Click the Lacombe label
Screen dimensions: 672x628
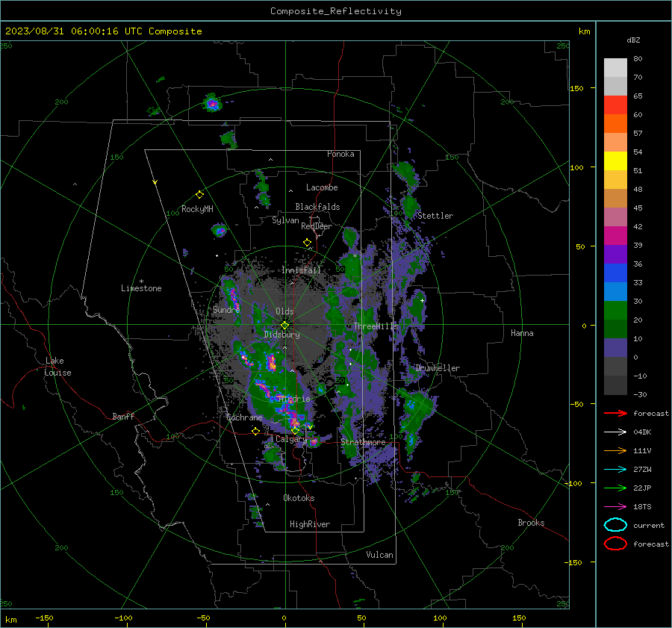pos(322,187)
